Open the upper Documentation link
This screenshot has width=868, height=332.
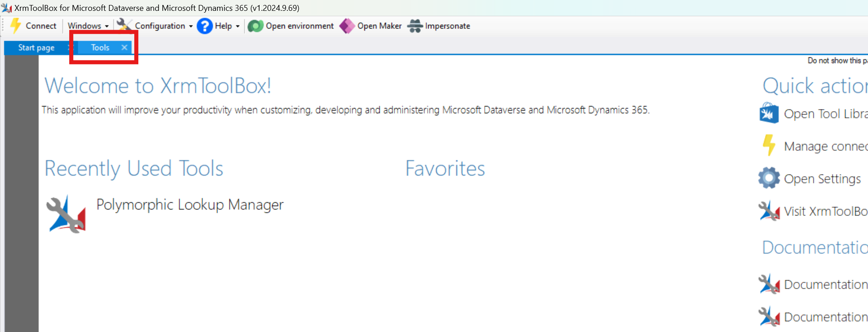(x=825, y=285)
